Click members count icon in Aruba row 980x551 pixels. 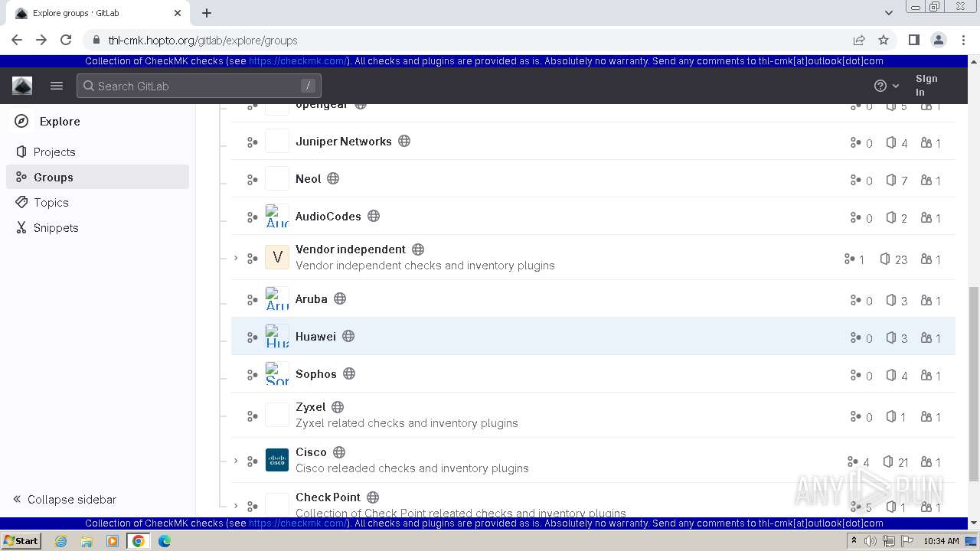coord(926,300)
